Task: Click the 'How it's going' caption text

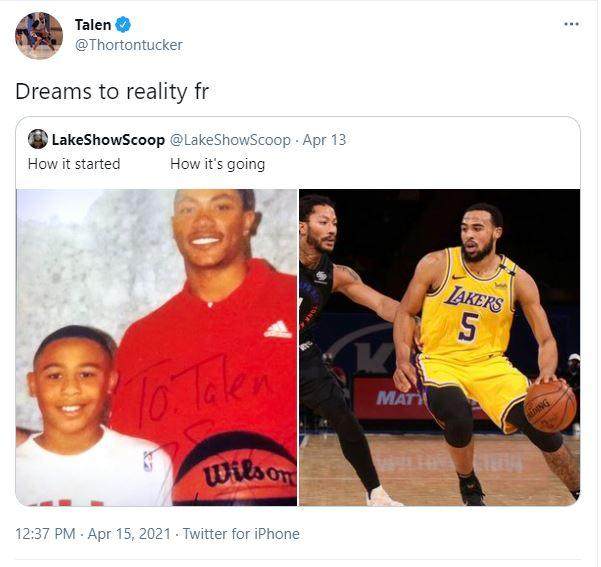Action: 217,164
